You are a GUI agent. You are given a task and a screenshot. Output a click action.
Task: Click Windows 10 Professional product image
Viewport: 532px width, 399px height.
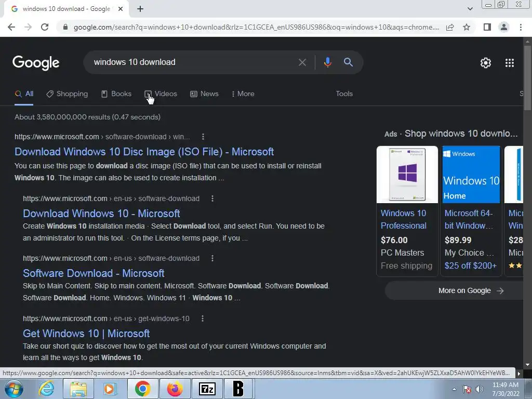tap(407, 175)
